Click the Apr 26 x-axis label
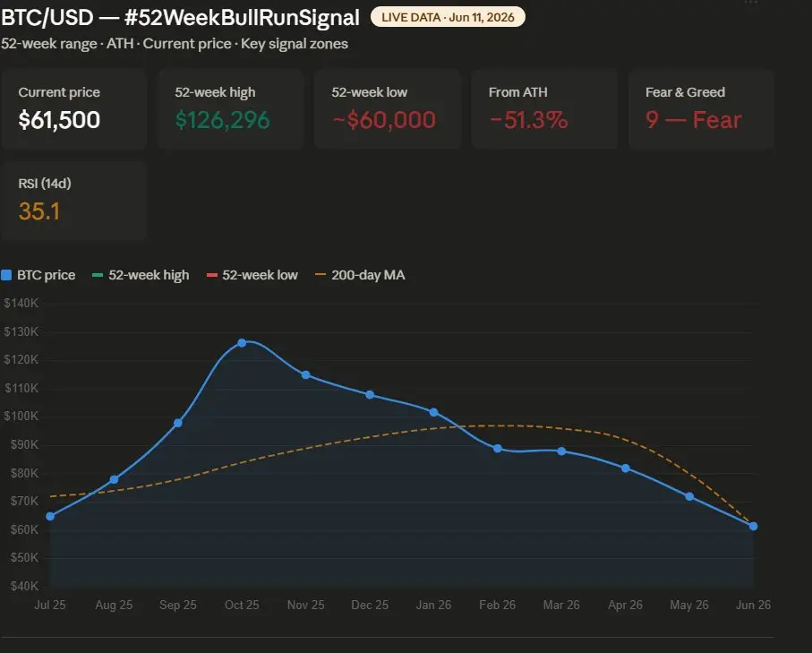Viewport: 812px width, 653px height. pyautogui.click(x=625, y=605)
